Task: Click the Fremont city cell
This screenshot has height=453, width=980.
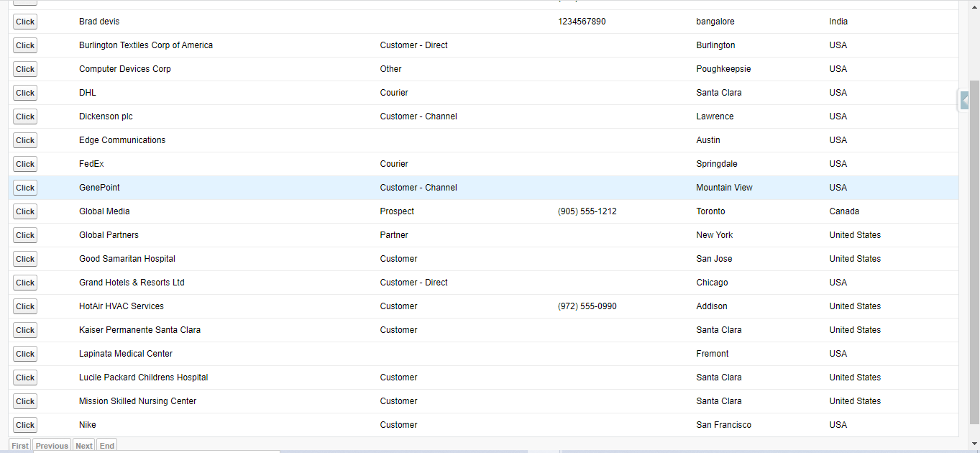Action: tap(713, 354)
